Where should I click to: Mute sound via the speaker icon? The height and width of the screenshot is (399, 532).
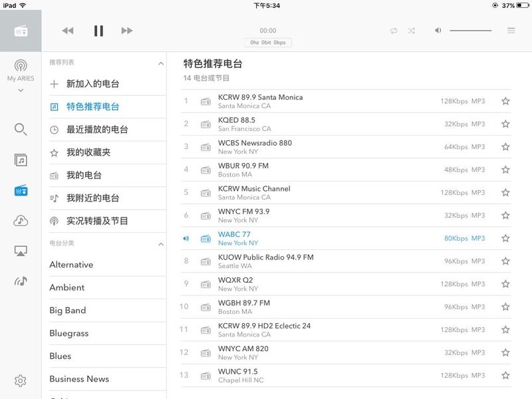coord(438,31)
